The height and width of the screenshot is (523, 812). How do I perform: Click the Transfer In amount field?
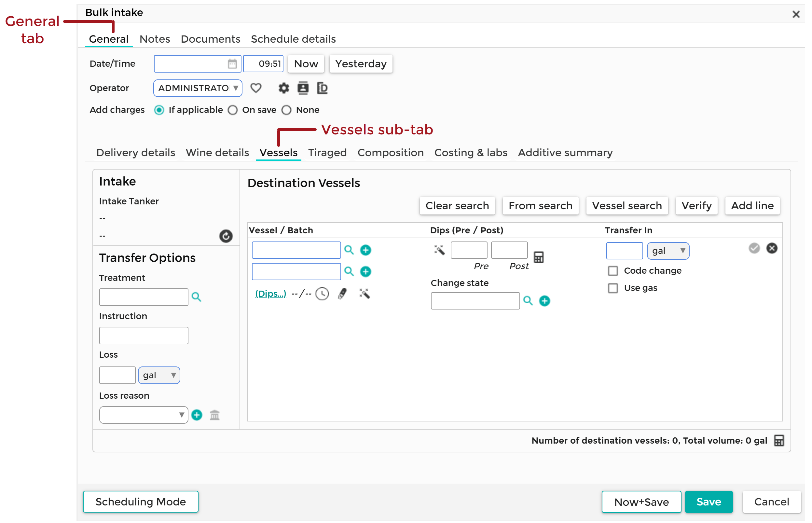point(624,251)
